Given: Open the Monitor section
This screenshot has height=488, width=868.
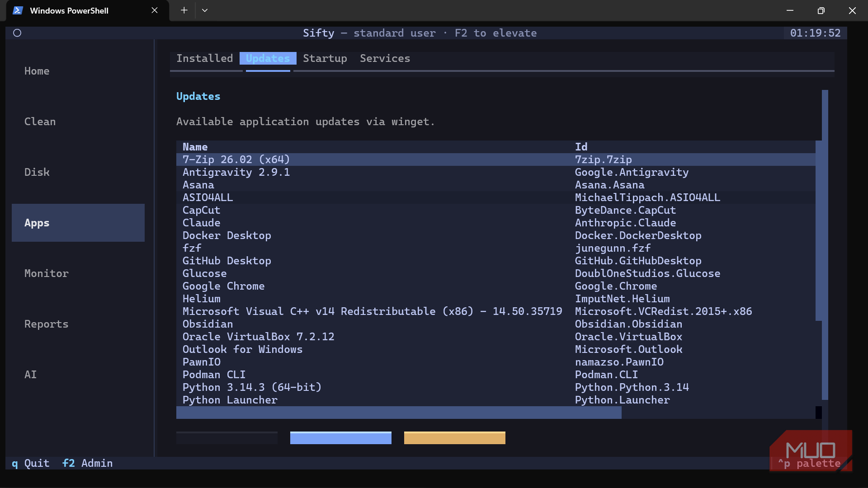Looking at the screenshot, I should coord(78,273).
